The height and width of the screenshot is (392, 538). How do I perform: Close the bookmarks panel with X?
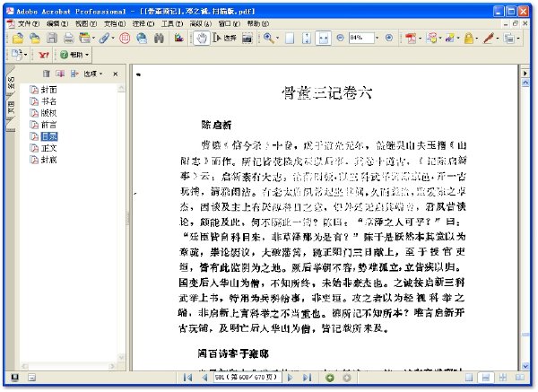pyautogui.click(x=116, y=74)
